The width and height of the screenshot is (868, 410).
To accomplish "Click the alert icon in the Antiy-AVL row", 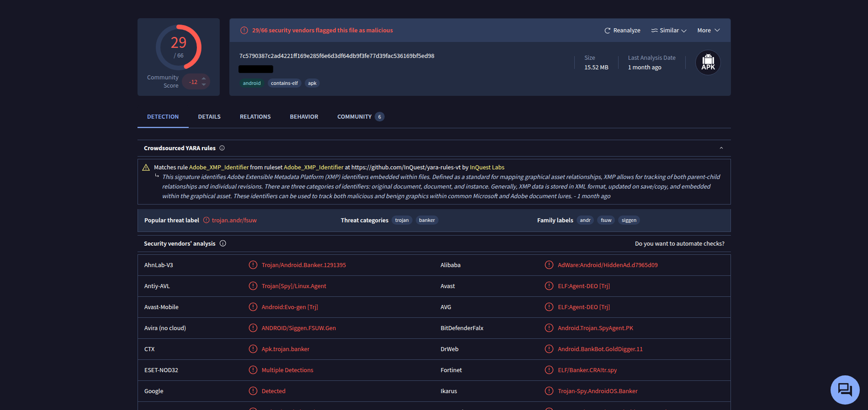I will [253, 286].
